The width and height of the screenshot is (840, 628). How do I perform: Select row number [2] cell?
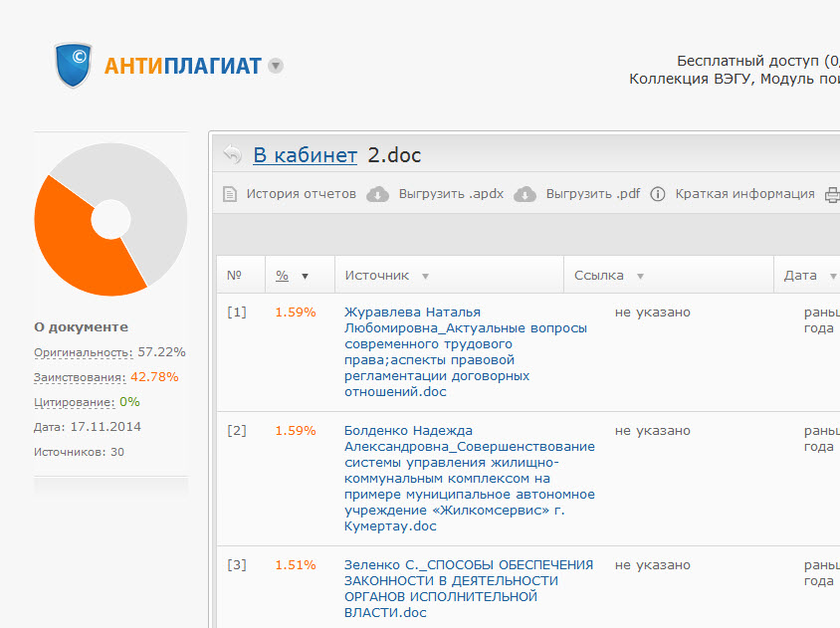pyautogui.click(x=237, y=430)
